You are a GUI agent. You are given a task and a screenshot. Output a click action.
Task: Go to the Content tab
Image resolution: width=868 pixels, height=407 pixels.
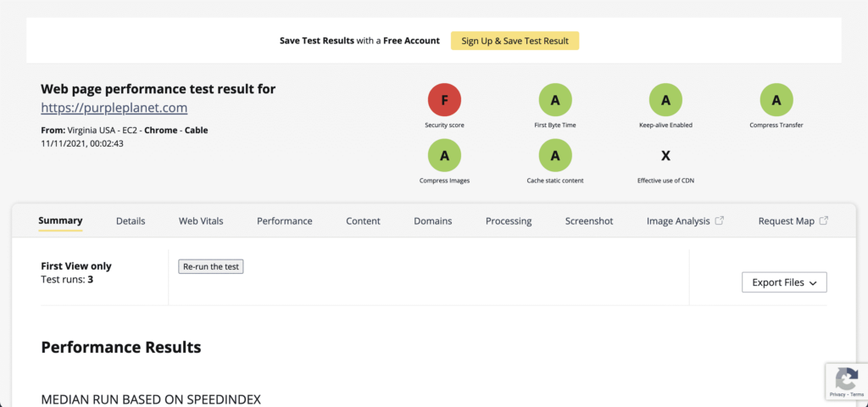363,221
